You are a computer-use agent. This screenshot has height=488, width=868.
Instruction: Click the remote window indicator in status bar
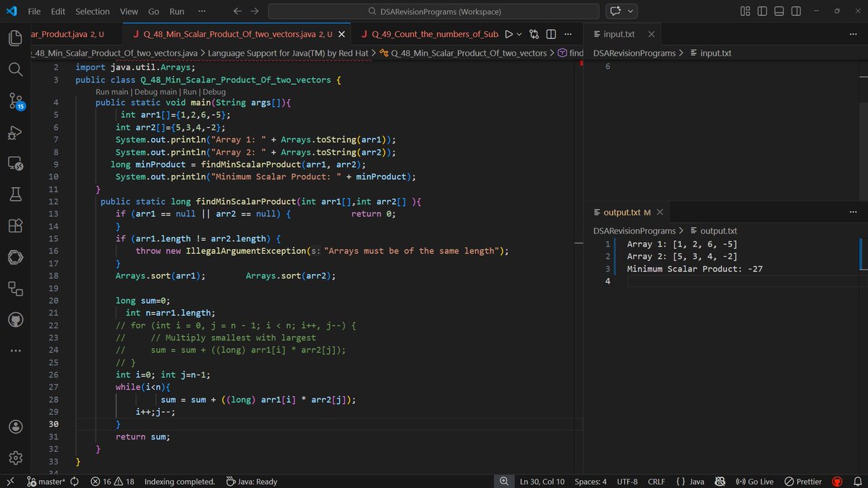pos(10,481)
